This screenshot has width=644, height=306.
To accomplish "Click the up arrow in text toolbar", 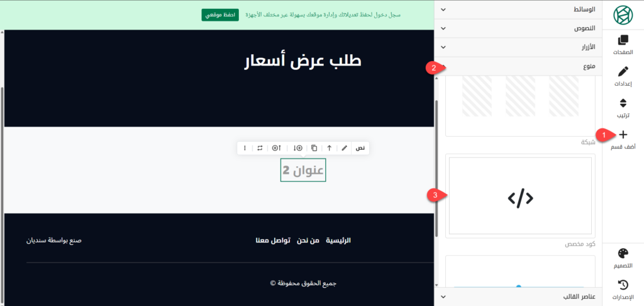I will click(330, 148).
